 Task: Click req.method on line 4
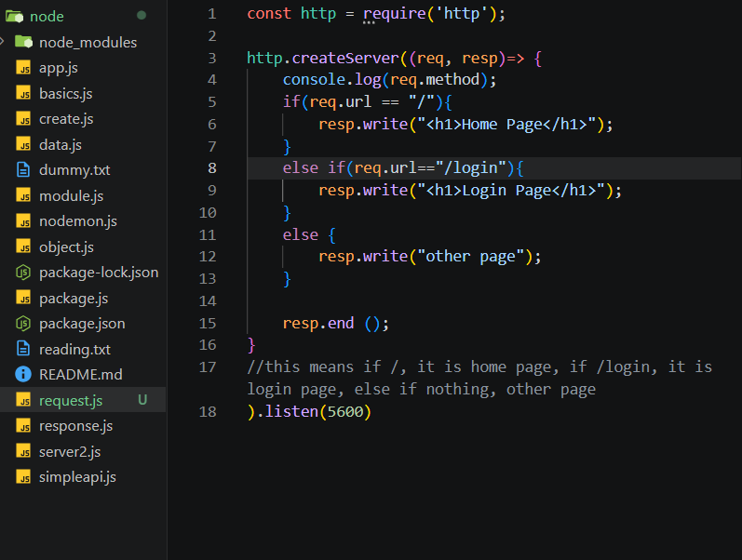click(435, 80)
